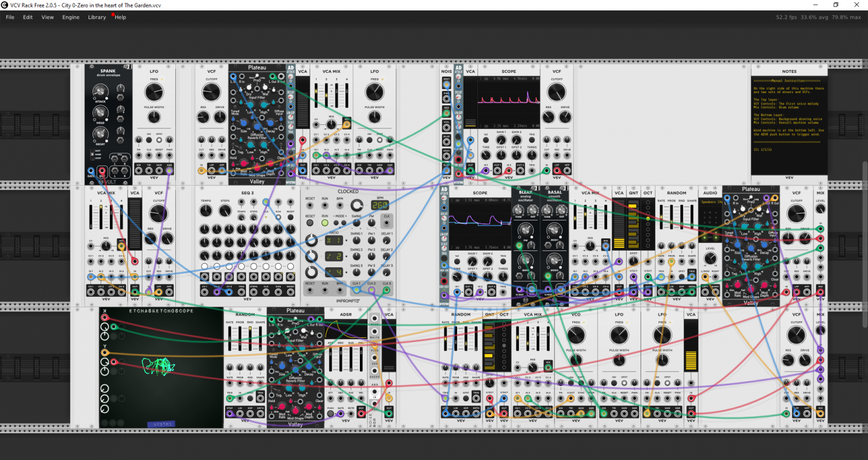Click the DELAY 1 knob on CLOCKED
This screenshot has width=868, height=460.
click(x=387, y=241)
